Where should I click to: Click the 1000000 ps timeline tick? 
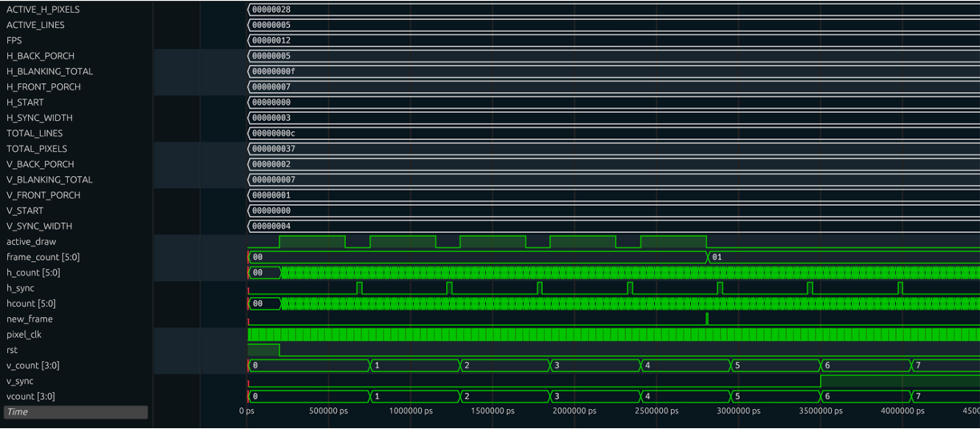[x=409, y=411]
